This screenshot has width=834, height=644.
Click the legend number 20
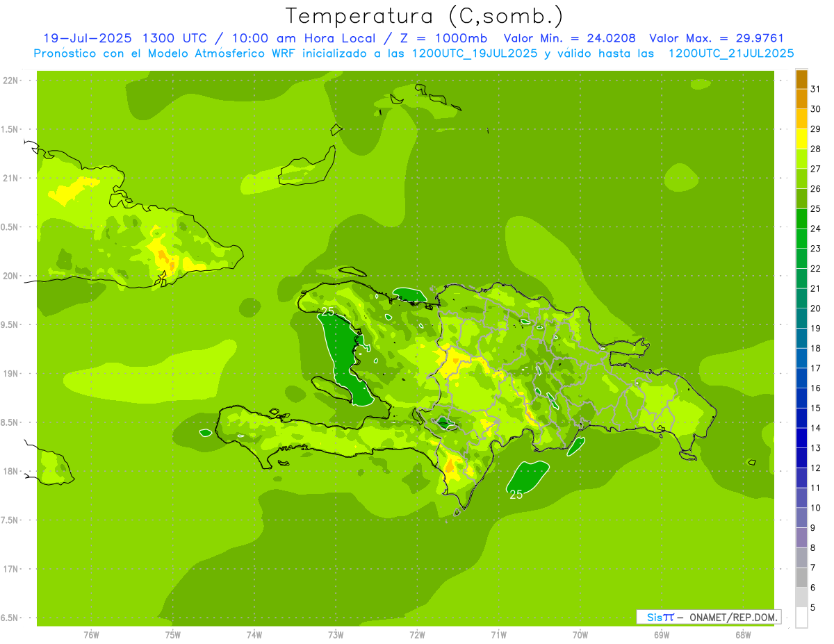point(816,308)
